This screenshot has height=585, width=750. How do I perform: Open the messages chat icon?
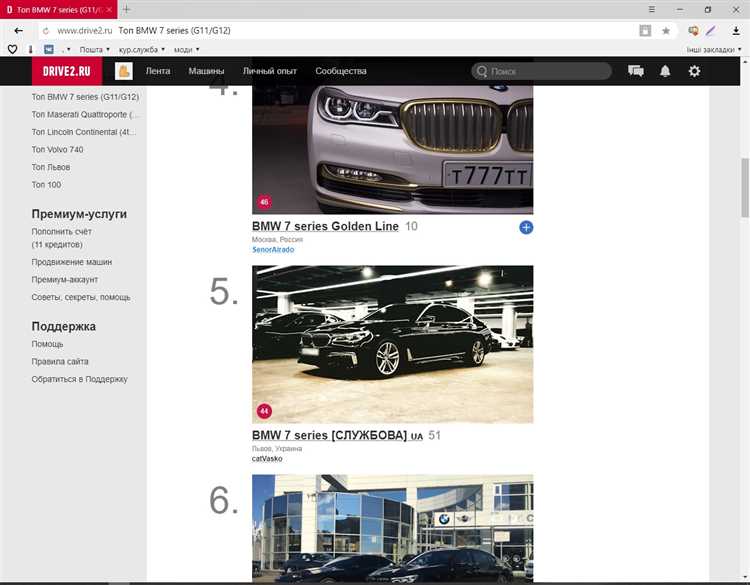pos(636,71)
